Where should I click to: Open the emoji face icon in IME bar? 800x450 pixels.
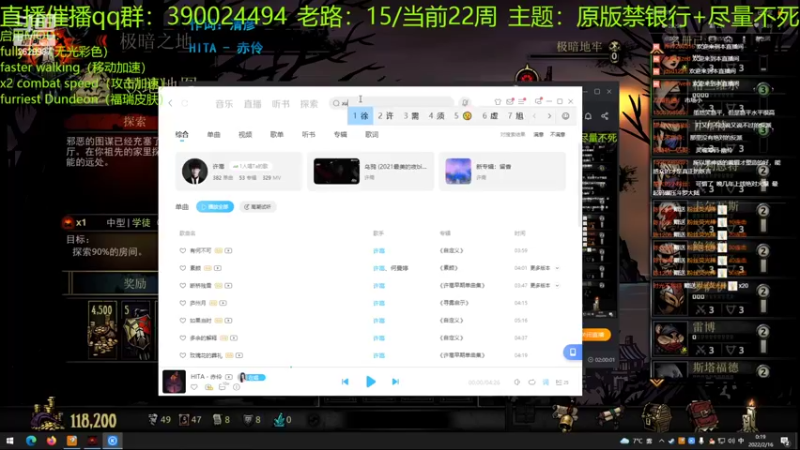pos(565,116)
